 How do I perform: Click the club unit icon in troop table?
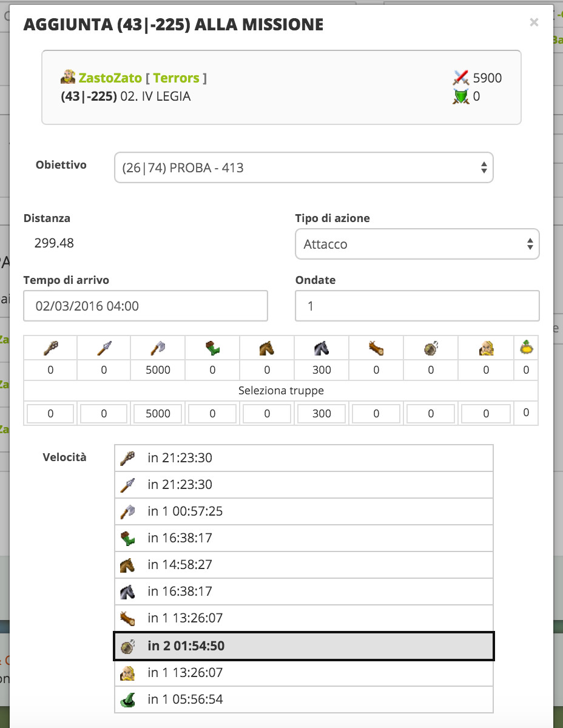[x=50, y=348]
